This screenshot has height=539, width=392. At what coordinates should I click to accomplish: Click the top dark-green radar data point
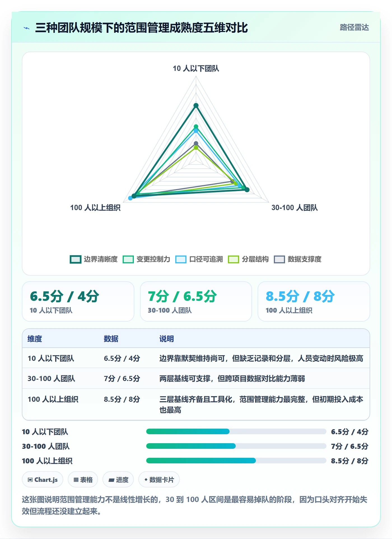coord(196,106)
